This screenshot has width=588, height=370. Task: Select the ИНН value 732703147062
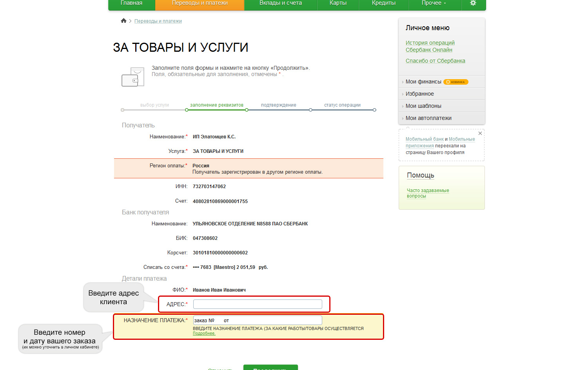click(x=209, y=187)
